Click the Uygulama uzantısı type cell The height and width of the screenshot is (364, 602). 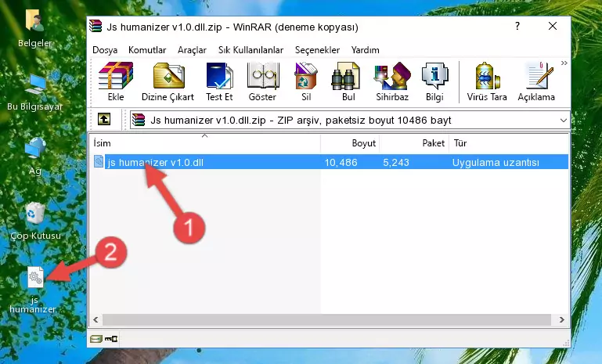pos(496,162)
